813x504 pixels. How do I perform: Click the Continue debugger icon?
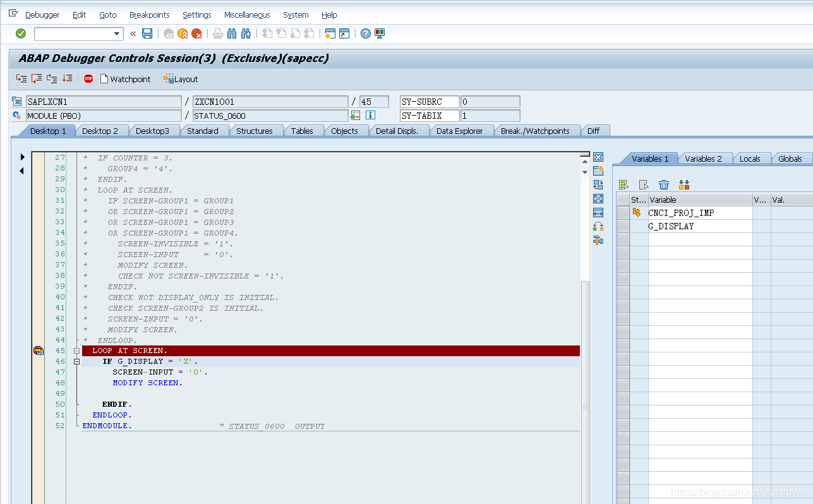[x=67, y=78]
